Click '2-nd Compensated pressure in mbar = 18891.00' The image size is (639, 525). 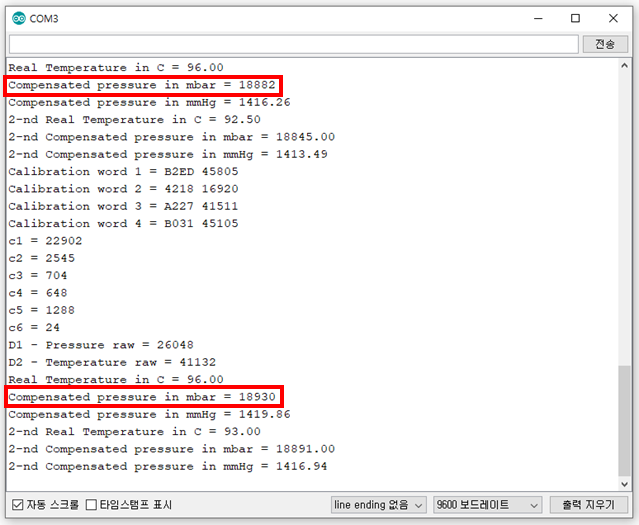(172, 449)
